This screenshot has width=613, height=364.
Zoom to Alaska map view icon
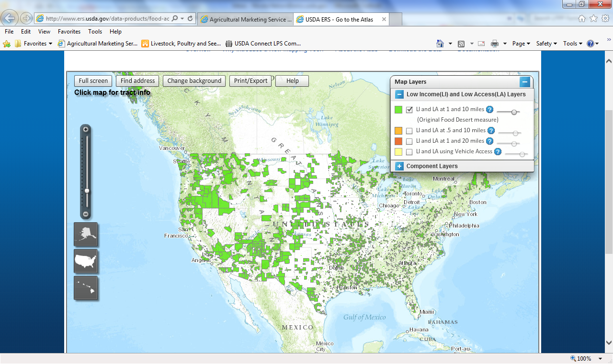click(86, 234)
